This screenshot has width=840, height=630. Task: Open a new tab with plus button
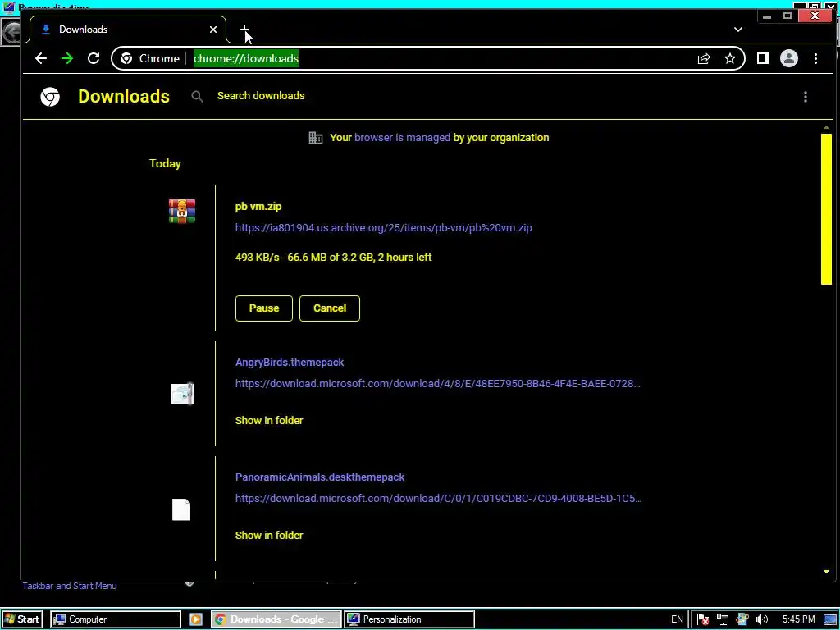click(x=244, y=30)
